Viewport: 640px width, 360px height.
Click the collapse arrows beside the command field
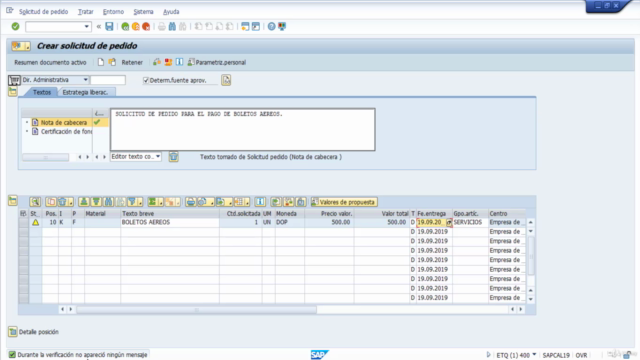click(98, 27)
